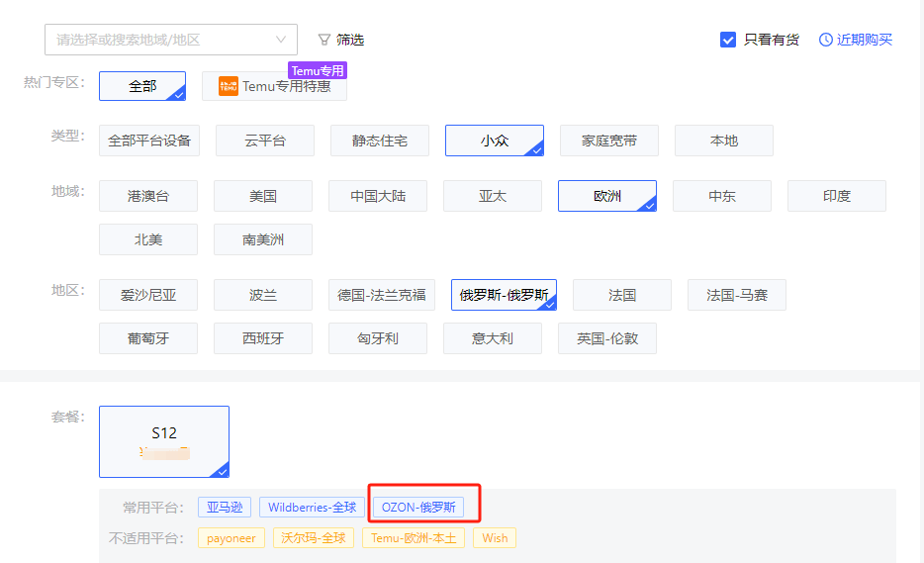Click the 亚马逊 platform tag
This screenshot has height=563, width=924.
pyautogui.click(x=225, y=508)
